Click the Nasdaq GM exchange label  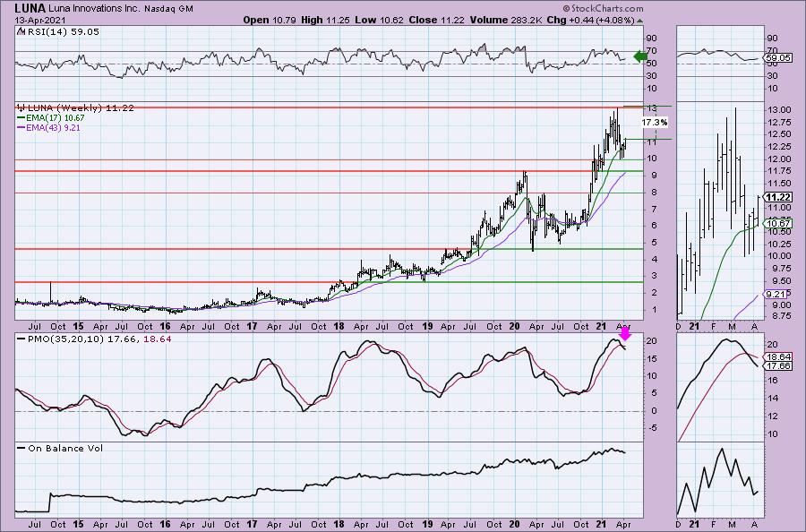click(168, 9)
